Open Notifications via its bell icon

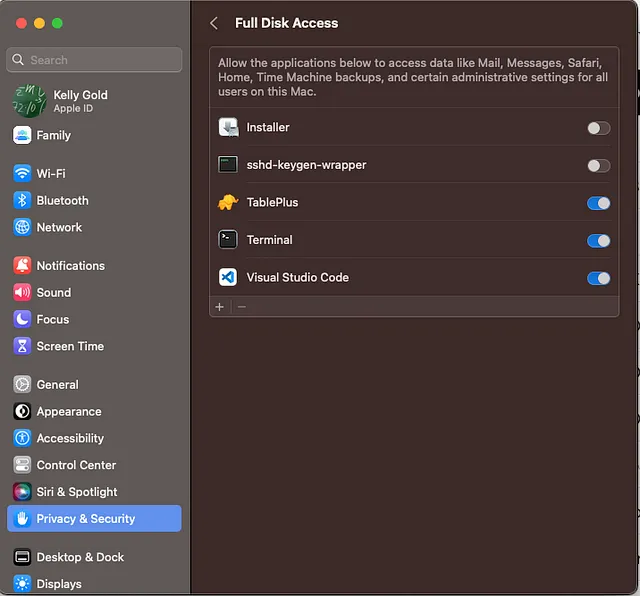(x=22, y=266)
